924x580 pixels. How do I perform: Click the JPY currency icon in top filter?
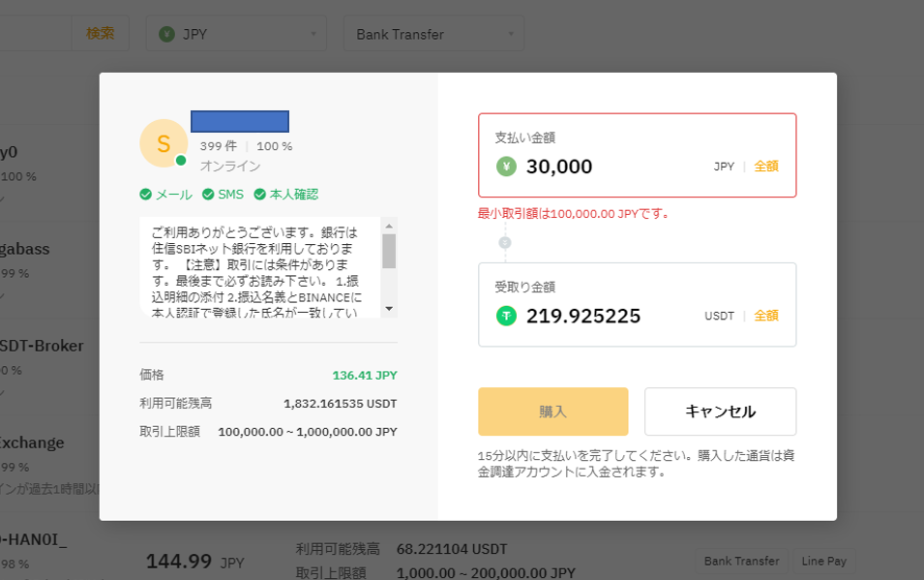coord(166,34)
